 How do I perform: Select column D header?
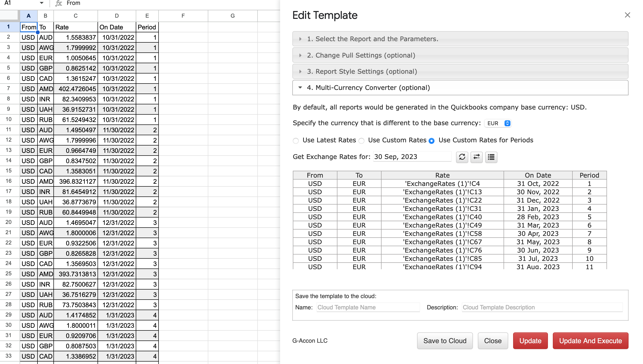click(x=117, y=16)
